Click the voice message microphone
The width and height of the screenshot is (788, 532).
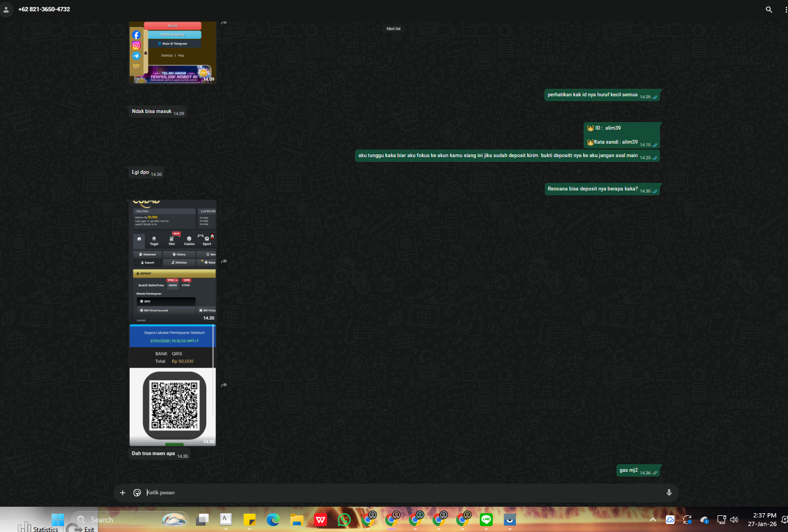pyautogui.click(x=669, y=492)
